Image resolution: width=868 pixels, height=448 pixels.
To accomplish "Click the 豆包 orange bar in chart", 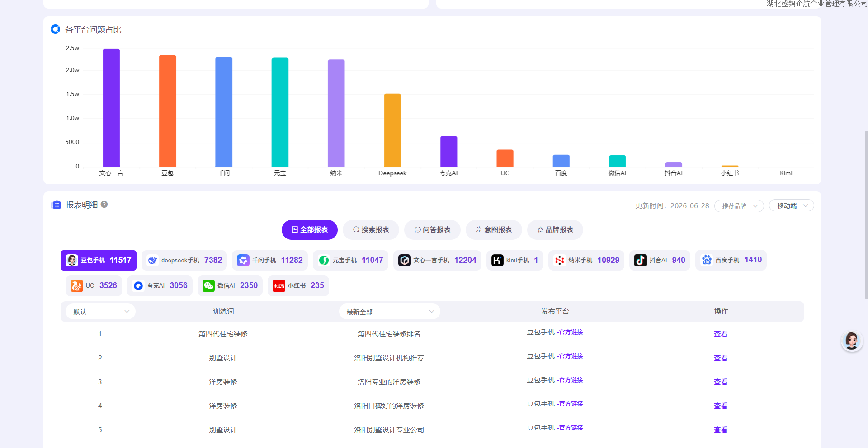I will [x=168, y=111].
